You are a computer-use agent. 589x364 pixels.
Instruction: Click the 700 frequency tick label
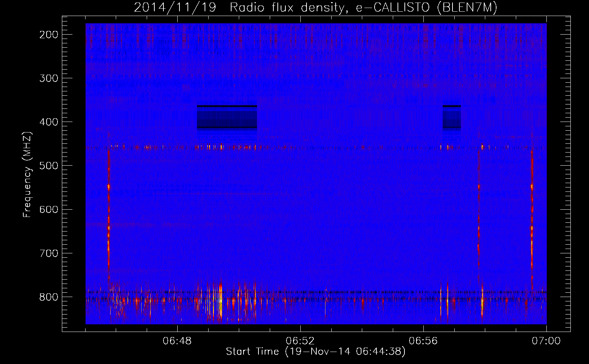[x=48, y=253]
